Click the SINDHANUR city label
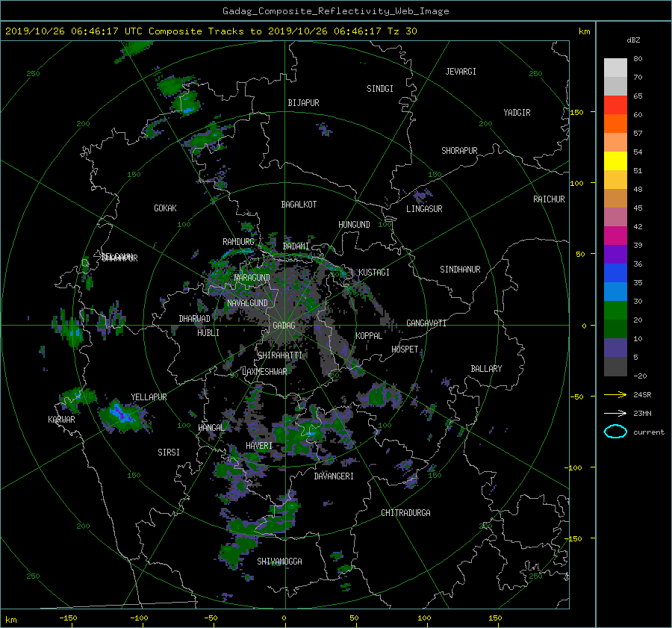The image size is (672, 628). (x=460, y=270)
